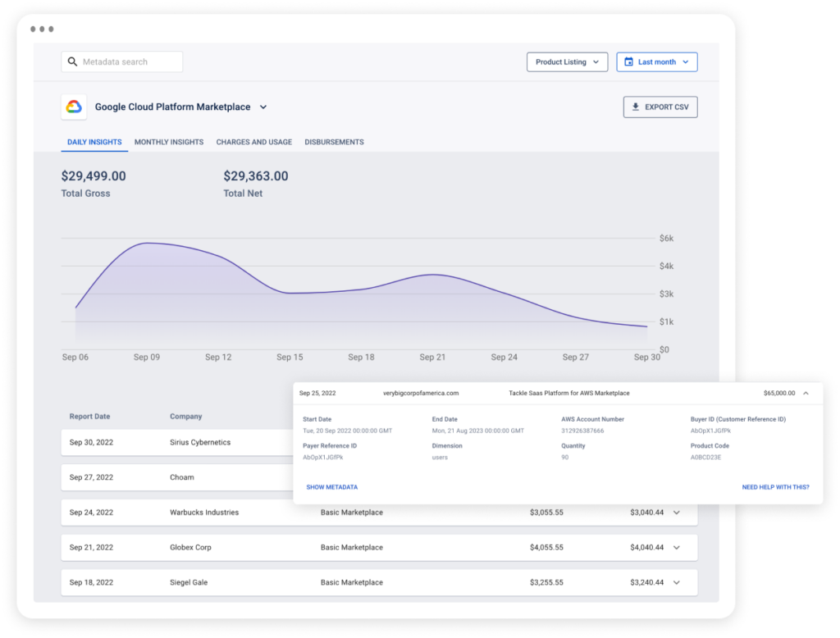
Task: Switch to the Daily Insights tab
Action: click(x=94, y=142)
